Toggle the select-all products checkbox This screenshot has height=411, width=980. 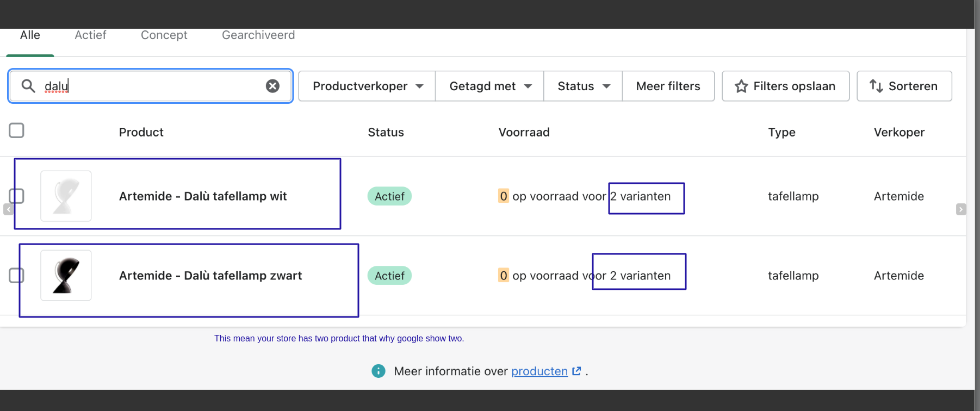click(17, 130)
